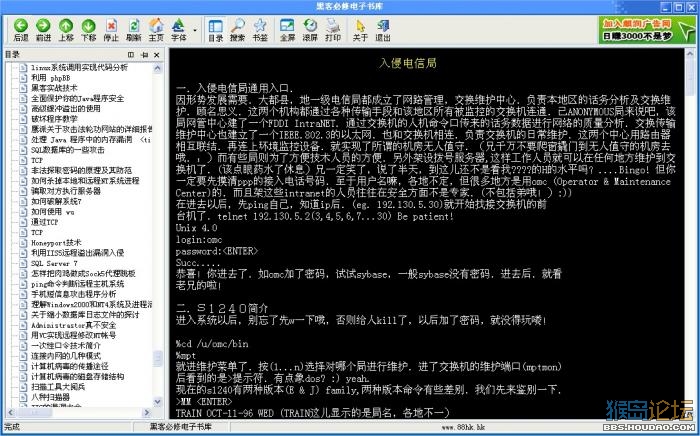Click the green advertisement banner 日赚3000不是梦
The height and width of the screenshot is (436, 700).
[647, 30]
